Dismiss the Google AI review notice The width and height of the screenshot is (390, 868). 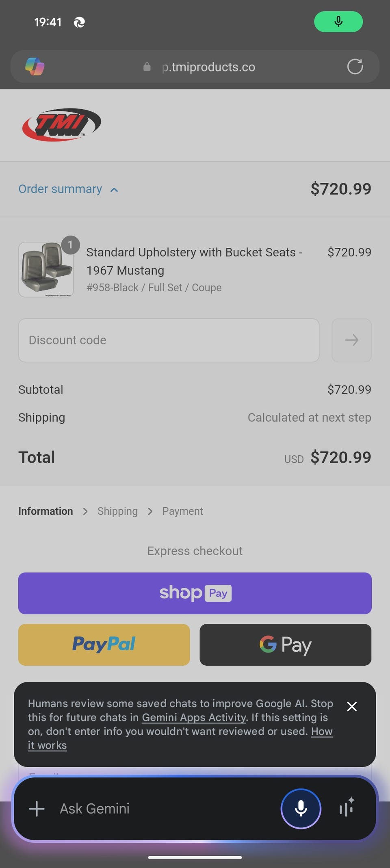352,707
